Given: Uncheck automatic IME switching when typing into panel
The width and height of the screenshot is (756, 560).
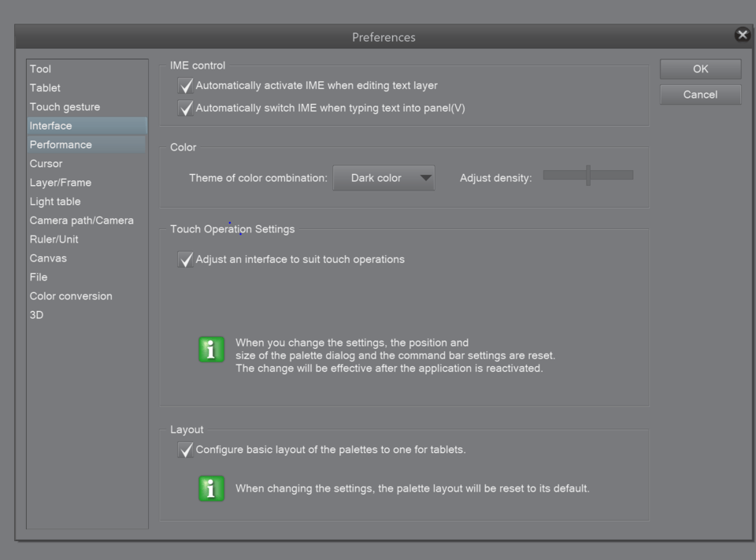Looking at the screenshot, I should point(186,107).
